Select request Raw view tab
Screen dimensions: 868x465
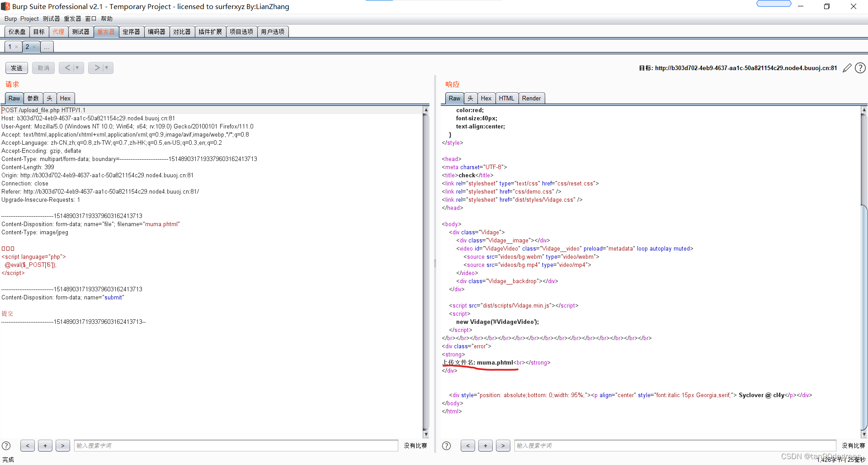pos(14,98)
